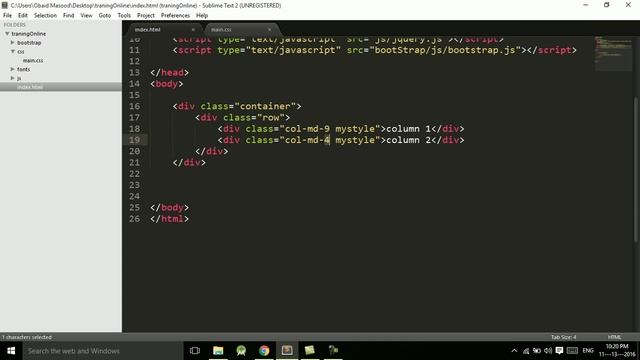Click the Sublime Text taskbar icon
The height and width of the screenshot is (360, 640).
(287, 351)
